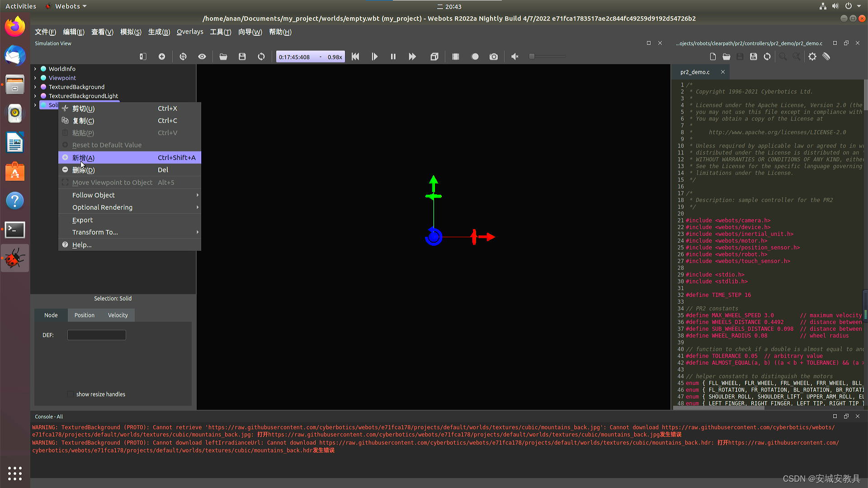The height and width of the screenshot is (488, 868).
Task: Toggle the 3D rendering cube icon
Action: pyautogui.click(x=434, y=56)
